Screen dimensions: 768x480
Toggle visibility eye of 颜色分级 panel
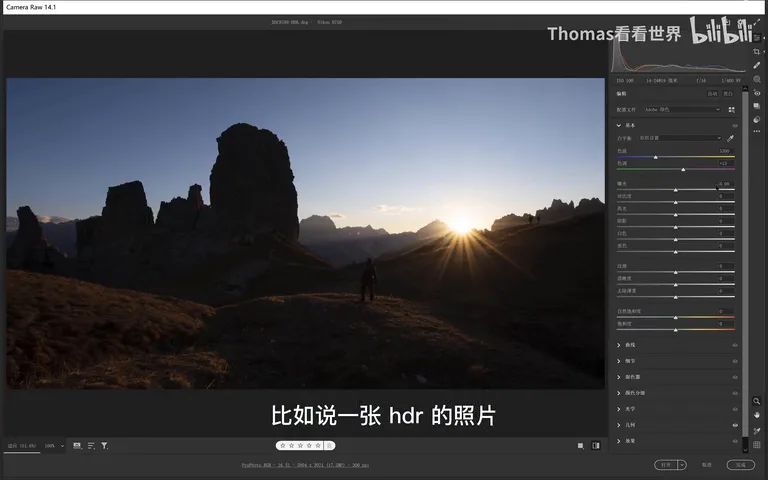coord(735,393)
